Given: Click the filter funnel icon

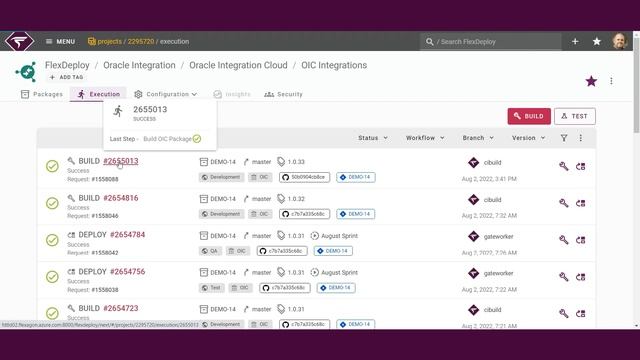Looking at the screenshot, I should click(564, 138).
